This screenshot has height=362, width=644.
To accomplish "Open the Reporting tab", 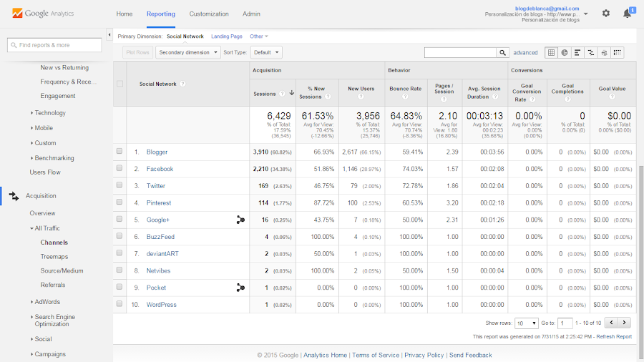I will click(161, 14).
